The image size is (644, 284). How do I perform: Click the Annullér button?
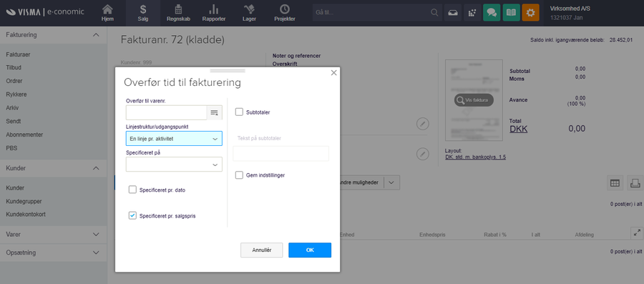262,250
